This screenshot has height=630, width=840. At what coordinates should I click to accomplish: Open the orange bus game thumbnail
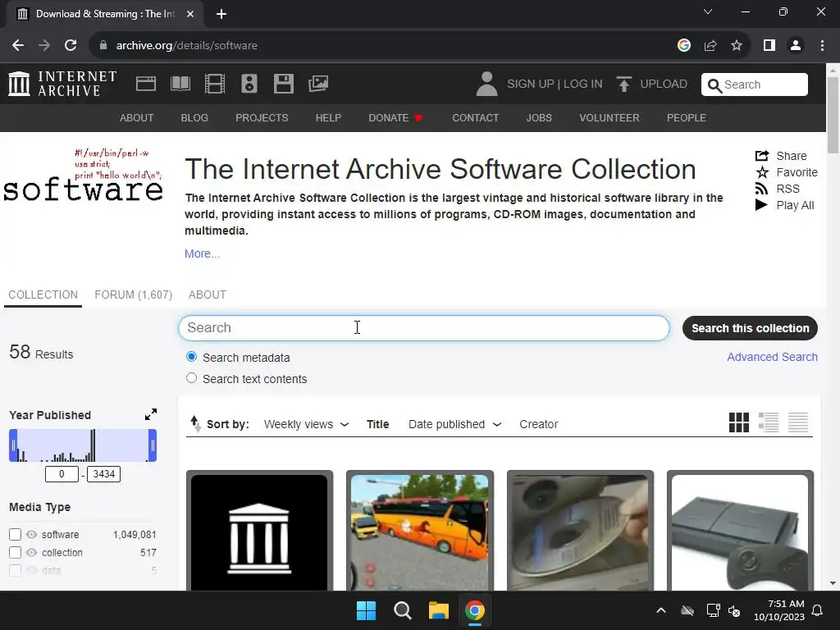coord(420,532)
